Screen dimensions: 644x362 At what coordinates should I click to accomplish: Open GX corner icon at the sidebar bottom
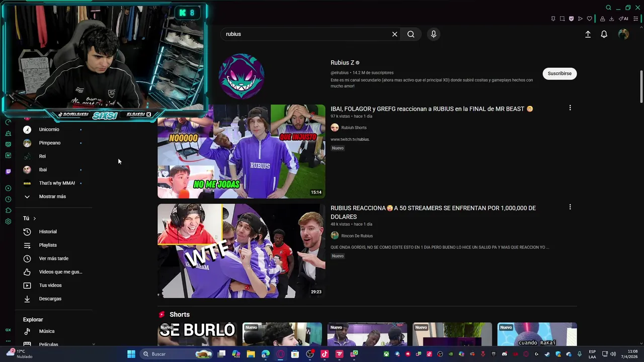tap(8, 330)
